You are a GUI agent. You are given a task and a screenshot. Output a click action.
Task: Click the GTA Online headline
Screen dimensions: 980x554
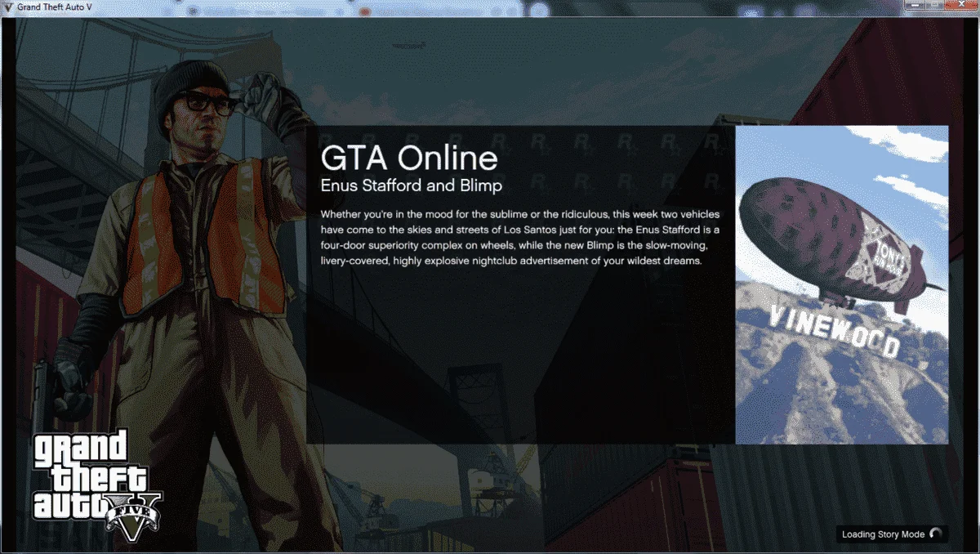coord(409,159)
